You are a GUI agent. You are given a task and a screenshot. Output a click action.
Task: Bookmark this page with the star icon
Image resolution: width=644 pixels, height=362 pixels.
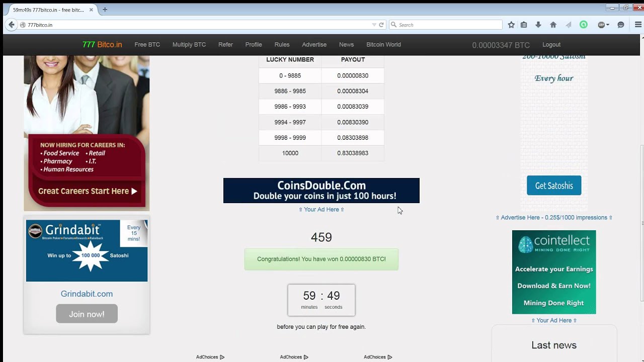pos(511,25)
